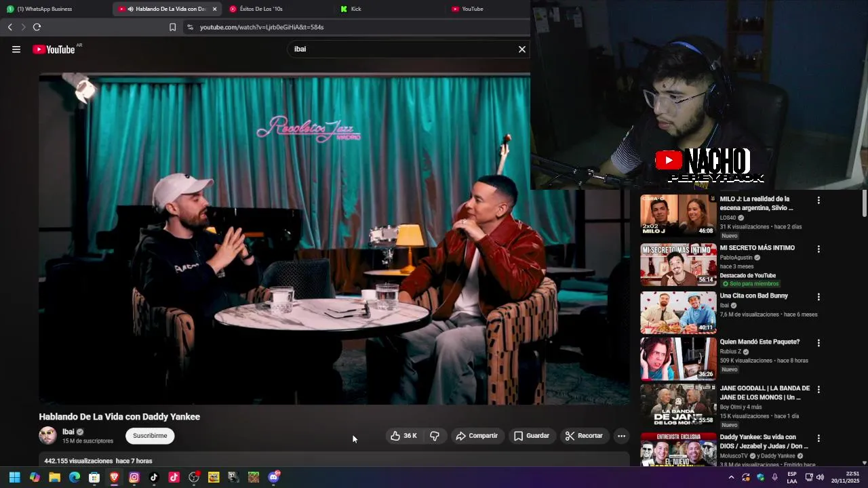Open options menu for MILO J video
Viewport: 868px width, 488px height.
coord(818,201)
